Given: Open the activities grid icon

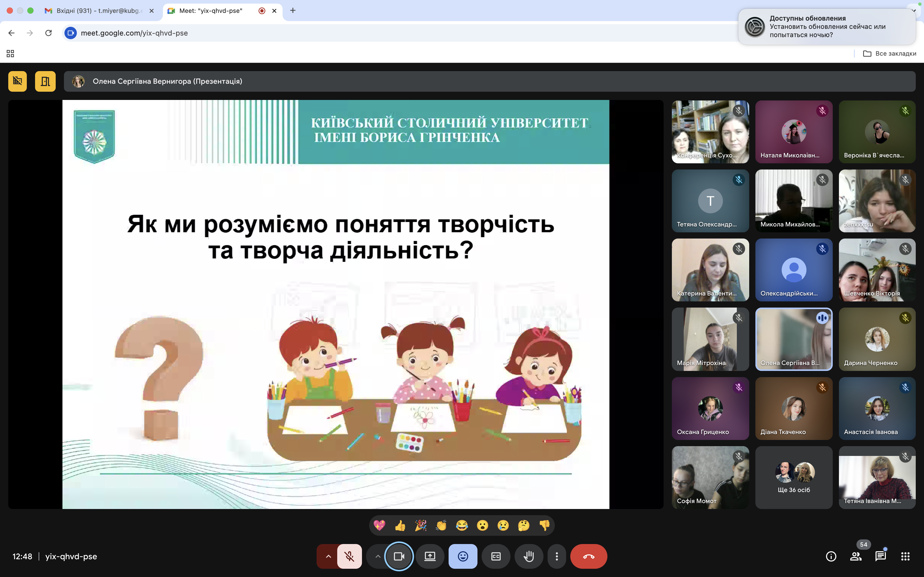Looking at the screenshot, I should 905,556.
